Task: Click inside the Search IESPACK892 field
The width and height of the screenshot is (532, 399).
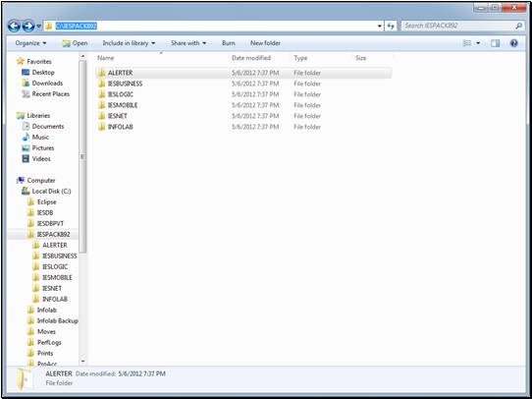Action: pos(458,26)
